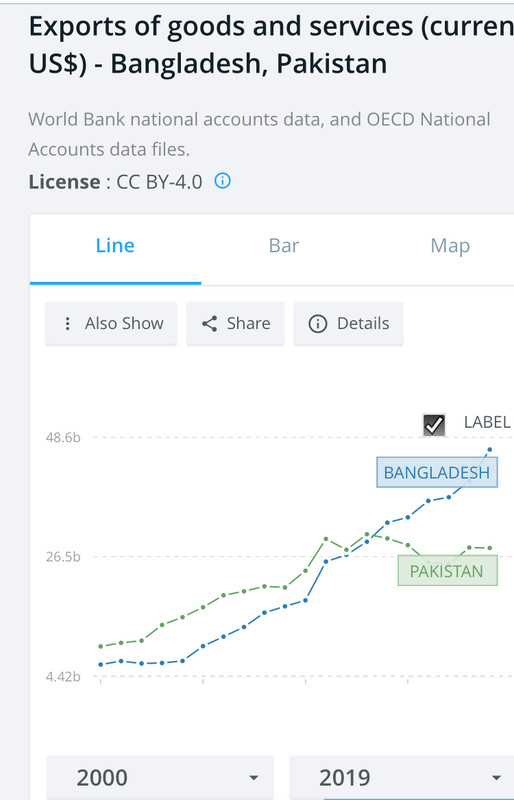Open the start year selector showing 2000

point(160,778)
